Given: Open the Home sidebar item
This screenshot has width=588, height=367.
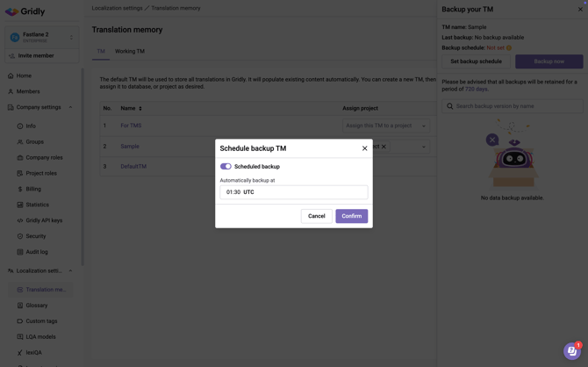Looking at the screenshot, I should point(24,76).
